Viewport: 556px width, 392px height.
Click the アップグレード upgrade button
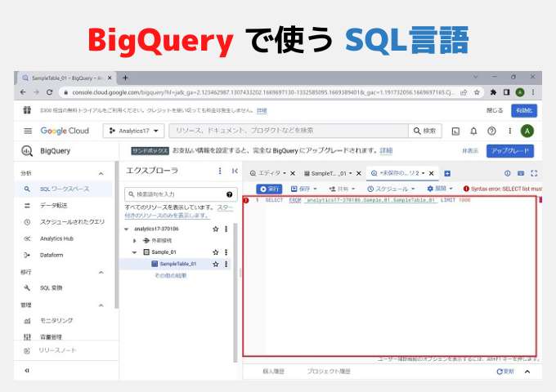pyautogui.click(x=510, y=151)
